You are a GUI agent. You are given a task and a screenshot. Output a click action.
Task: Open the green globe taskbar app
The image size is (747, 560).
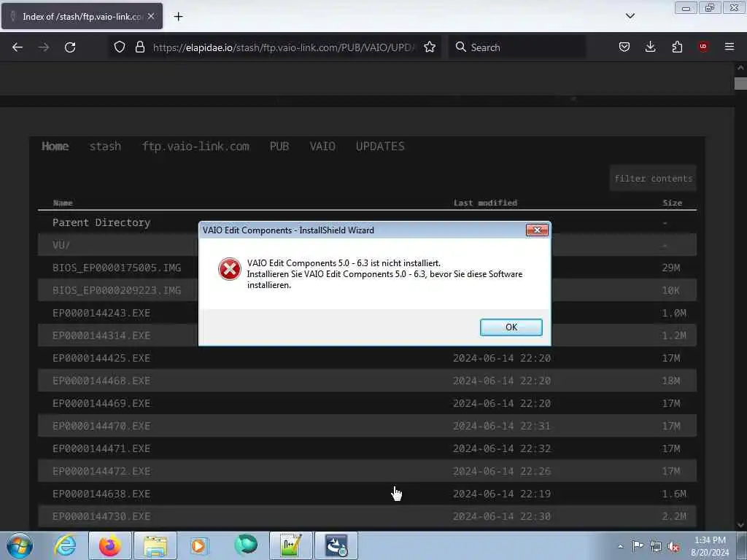pyautogui.click(x=245, y=545)
